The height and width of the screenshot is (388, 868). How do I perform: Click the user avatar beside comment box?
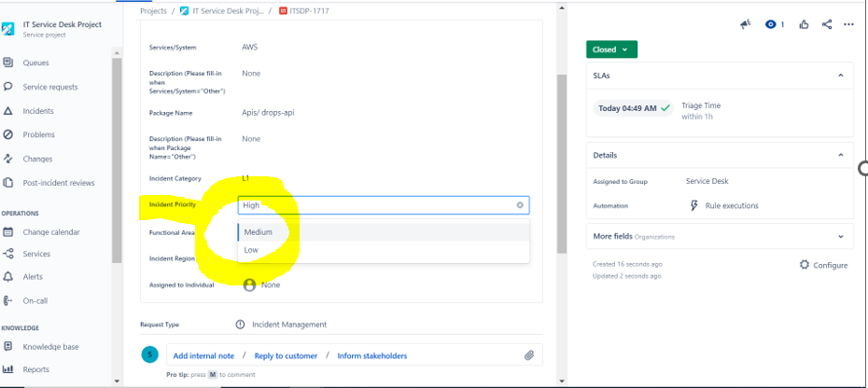click(x=149, y=354)
